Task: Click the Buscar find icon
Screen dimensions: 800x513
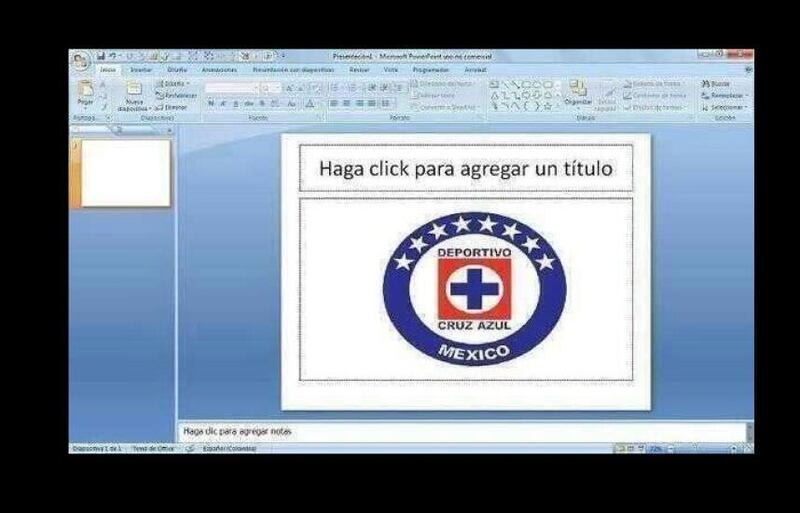Action: 716,84
